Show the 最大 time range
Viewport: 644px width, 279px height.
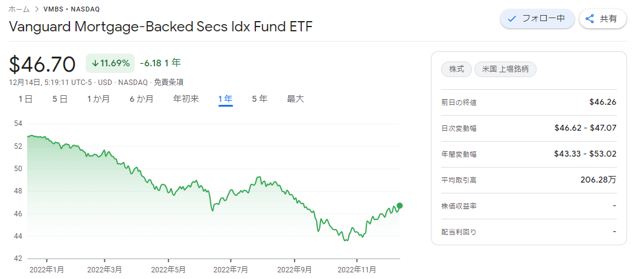(x=295, y=99)
